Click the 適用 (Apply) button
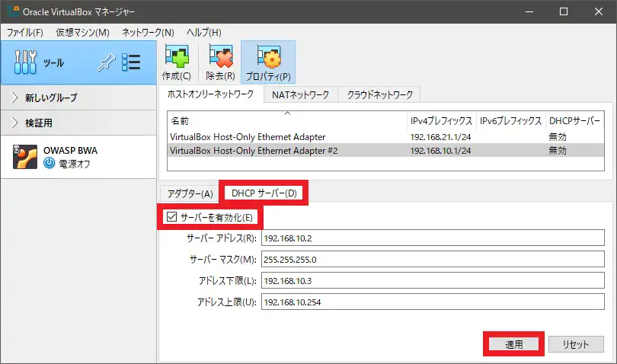This screenshot has height=364, width=617. click(x=514, y=344)
